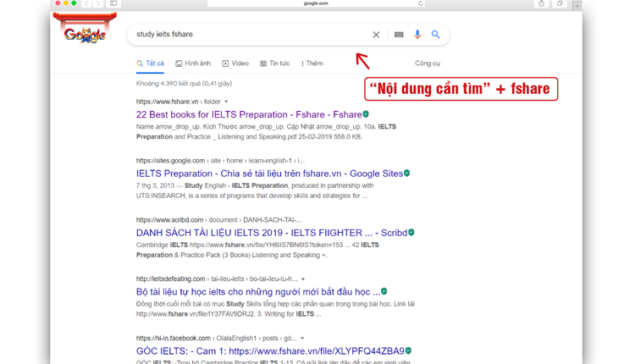Viewport: 635px width, 364px height.
Task: Open 'IELTS Preparation - Chia sẻ tài liệu' result
Action: (x=270, y=174)
